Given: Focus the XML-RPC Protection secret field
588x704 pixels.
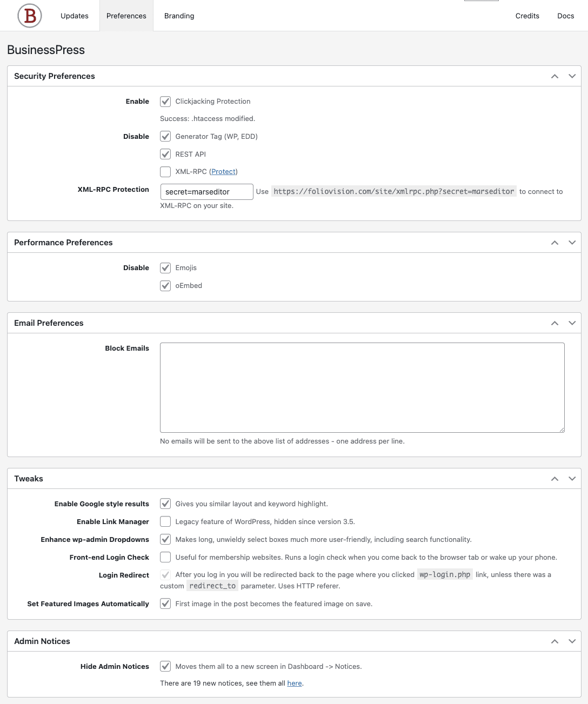Looking at the screenshot, I should pyautogui.click(x=207, y=192).
